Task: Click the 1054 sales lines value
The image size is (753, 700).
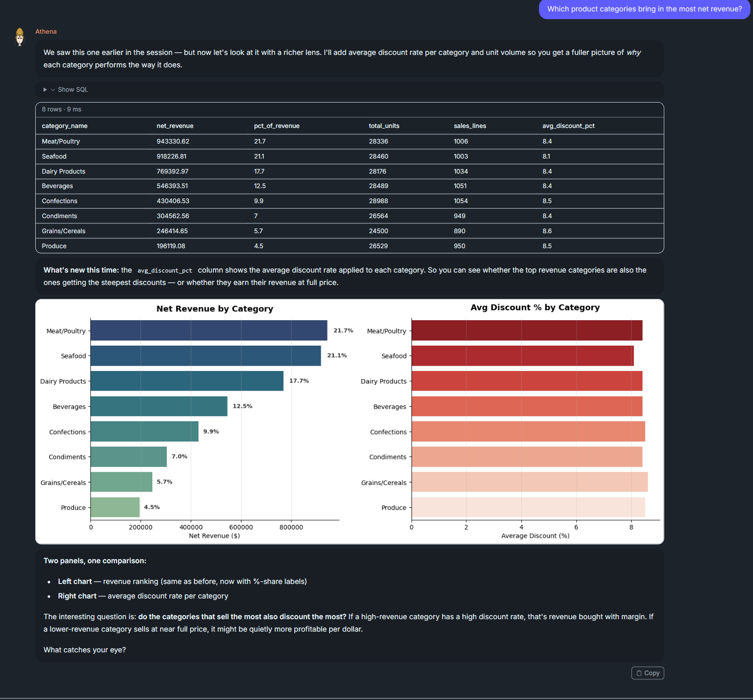Action: click(x=461, y=201)
